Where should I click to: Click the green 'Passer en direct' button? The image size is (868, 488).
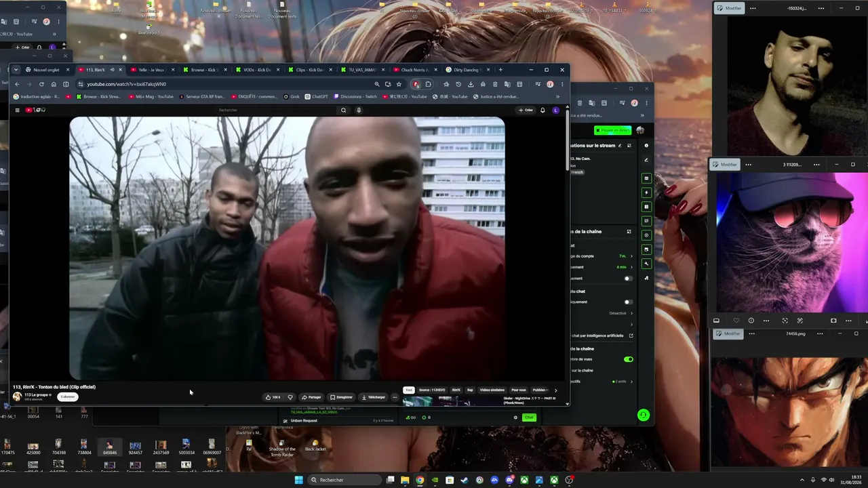(x=612, y=130)
